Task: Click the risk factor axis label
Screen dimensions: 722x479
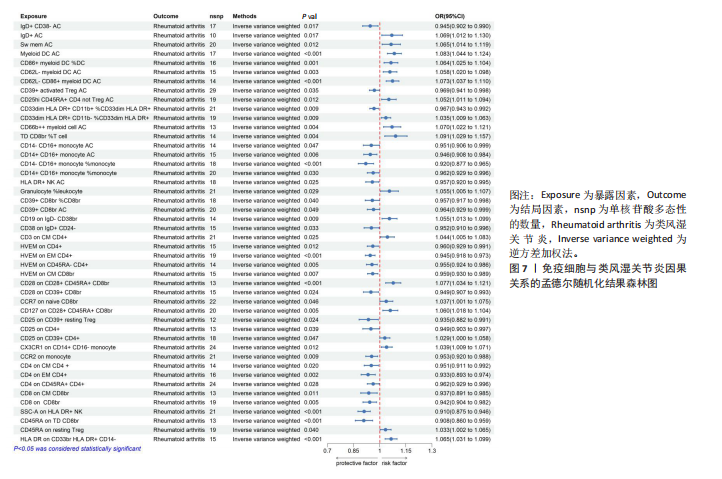Action: click(394, 462)
